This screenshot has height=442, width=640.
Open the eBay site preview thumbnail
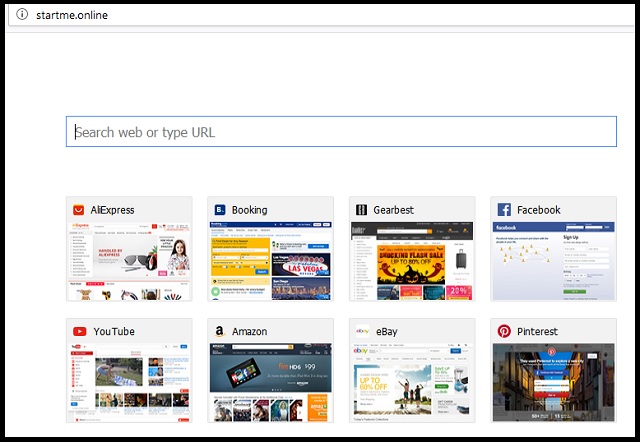click(412, 382)
